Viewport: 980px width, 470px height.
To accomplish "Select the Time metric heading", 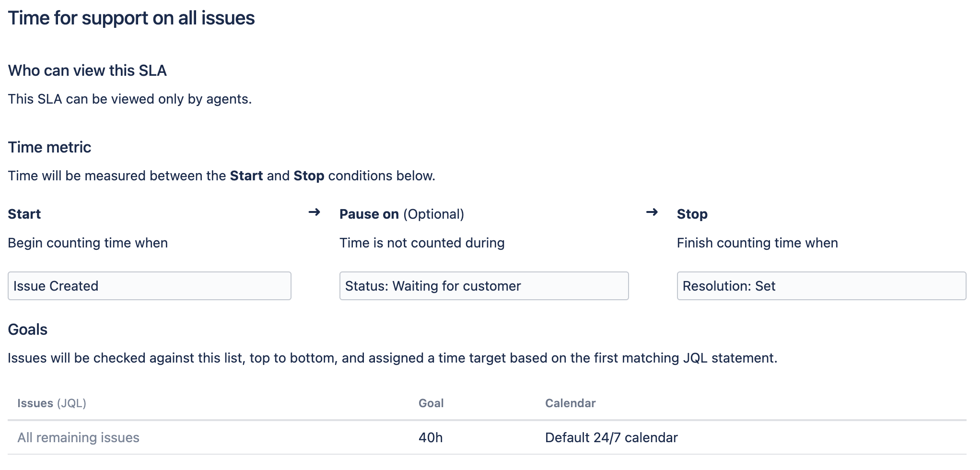I will point(49,147).
